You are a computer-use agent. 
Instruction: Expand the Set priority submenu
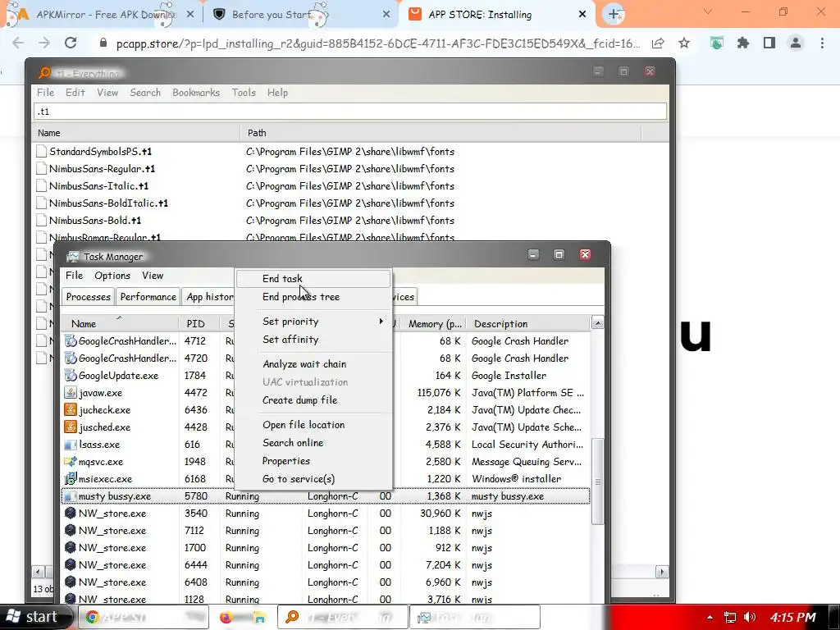click(313, 322)
